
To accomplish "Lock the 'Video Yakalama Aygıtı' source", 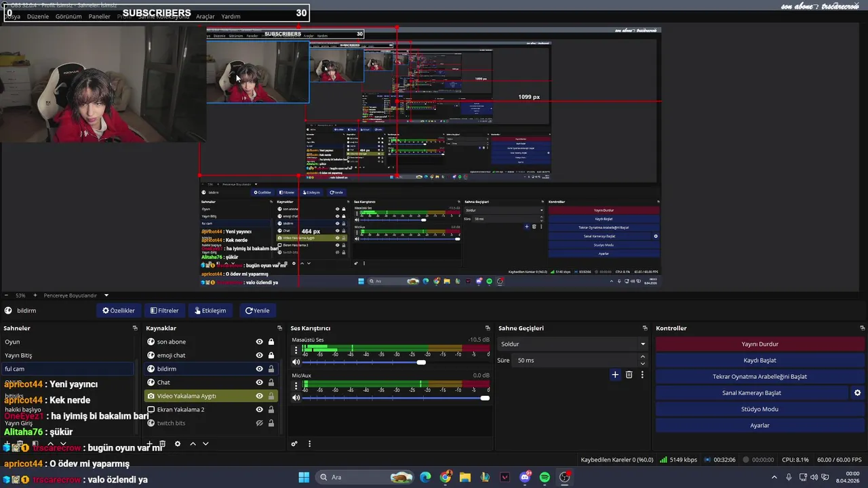I will click(x=271, y=396).
